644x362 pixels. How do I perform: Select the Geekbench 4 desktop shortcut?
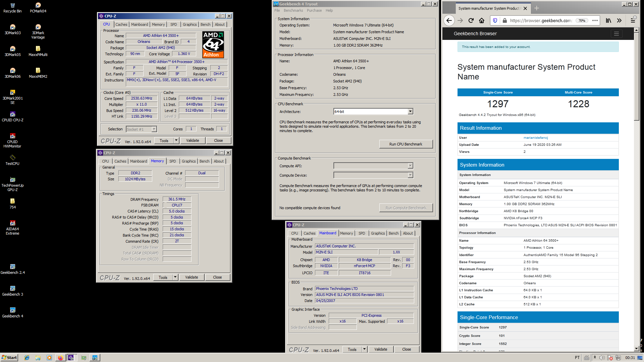pyautogui.click(x=12, y=313)
